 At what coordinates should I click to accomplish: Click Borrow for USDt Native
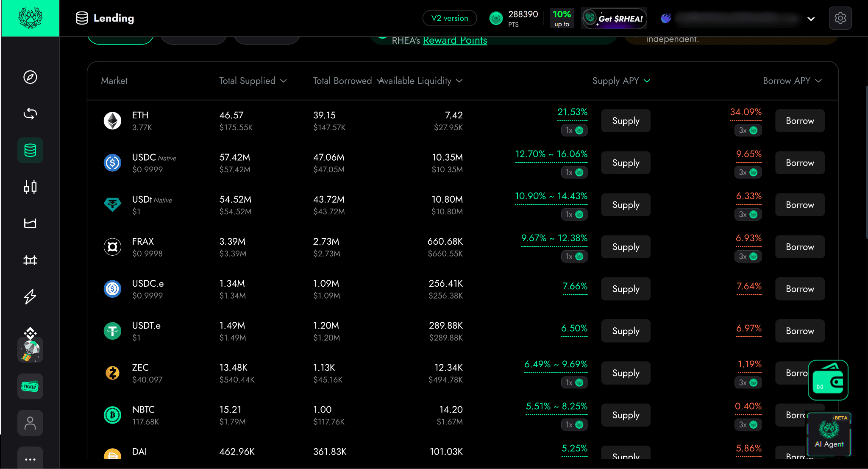pyautogui.click(x=800, y=205)
